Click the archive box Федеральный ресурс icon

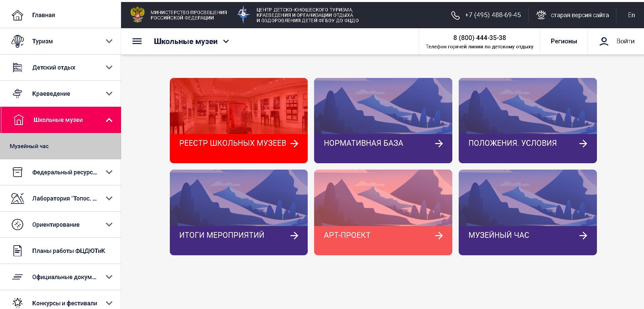click(17, 172)
